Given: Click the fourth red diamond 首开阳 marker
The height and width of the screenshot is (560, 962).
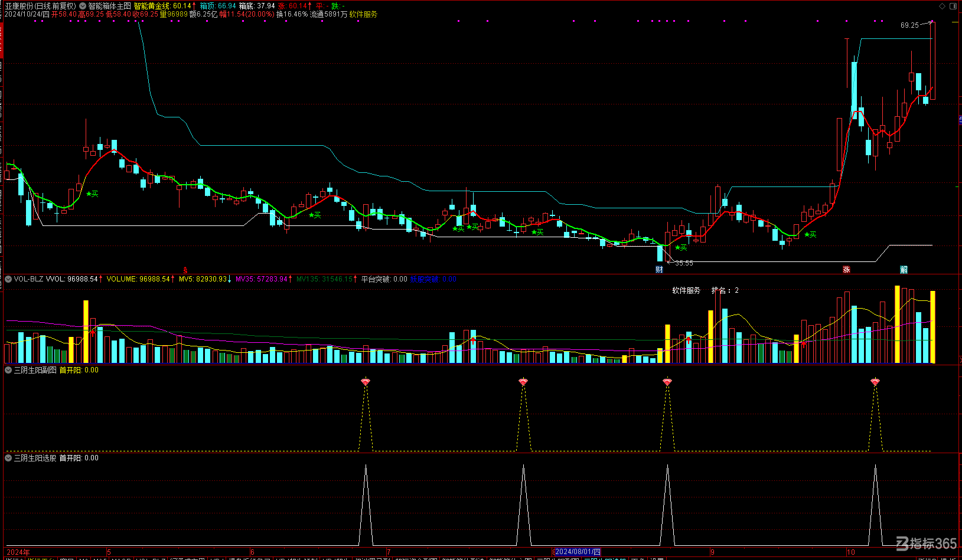Looking at the screenshot, I should (x=875, y=382).
